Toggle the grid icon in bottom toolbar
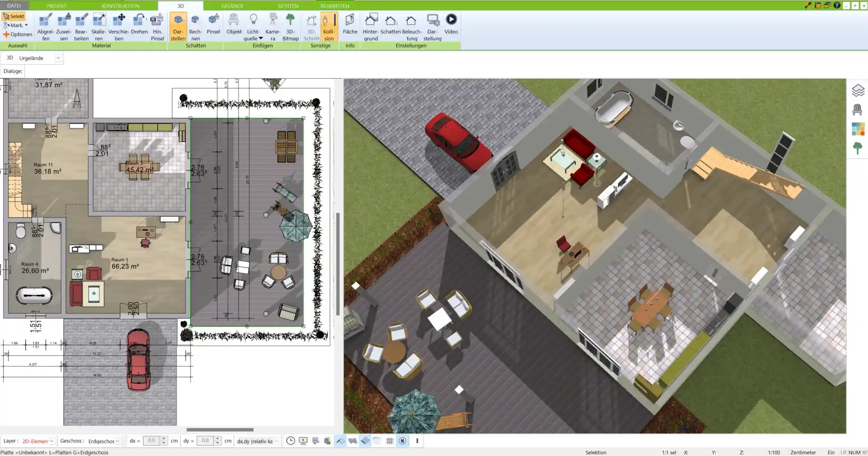This screenshot has height=456, width=868. (389, 441)
